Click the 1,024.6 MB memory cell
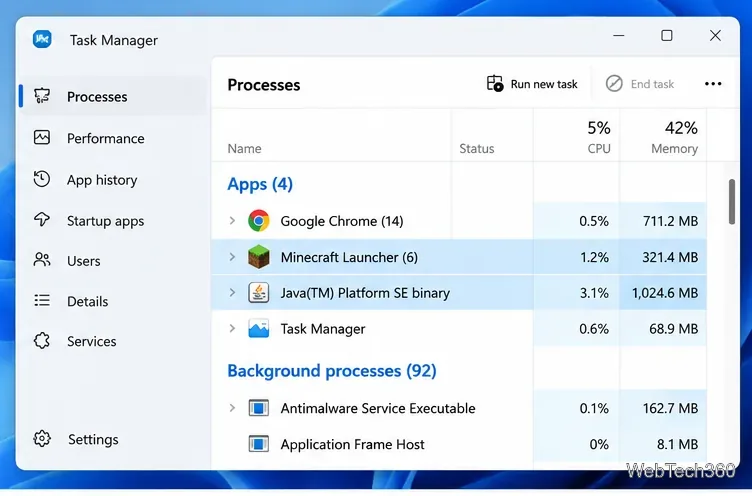The height and width of the screenshot is (496, 752). (x=665, y=293)
